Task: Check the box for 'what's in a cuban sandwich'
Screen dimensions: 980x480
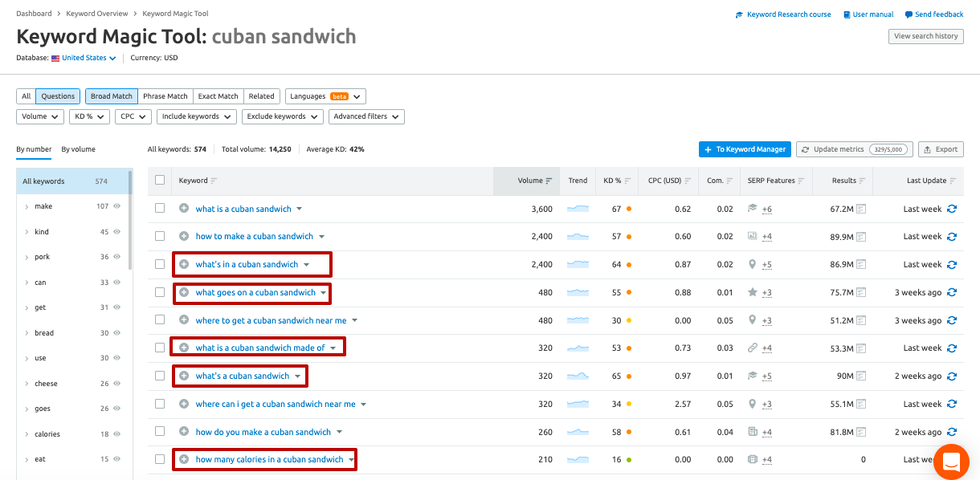Action: 160,264
